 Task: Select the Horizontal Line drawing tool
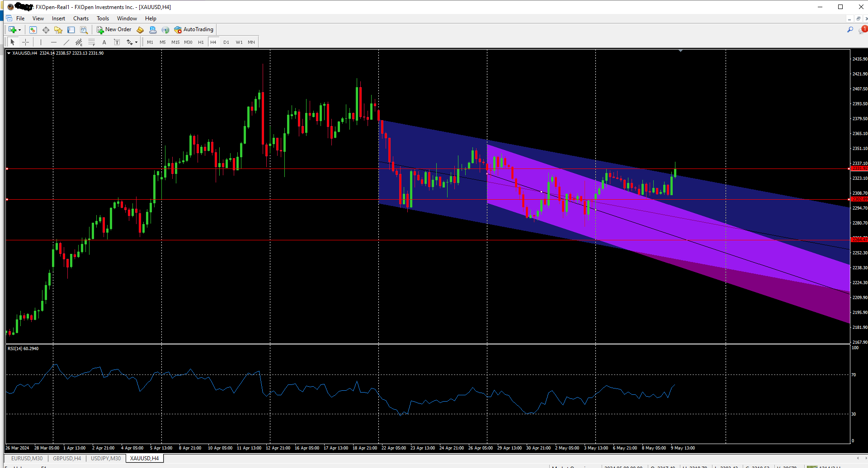[54, 42]
